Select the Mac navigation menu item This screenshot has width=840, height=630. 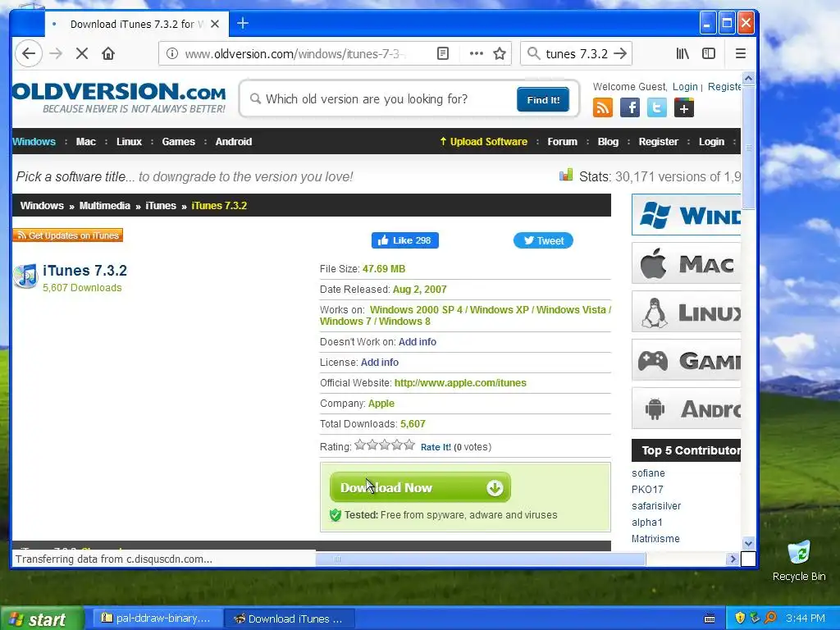85,142
